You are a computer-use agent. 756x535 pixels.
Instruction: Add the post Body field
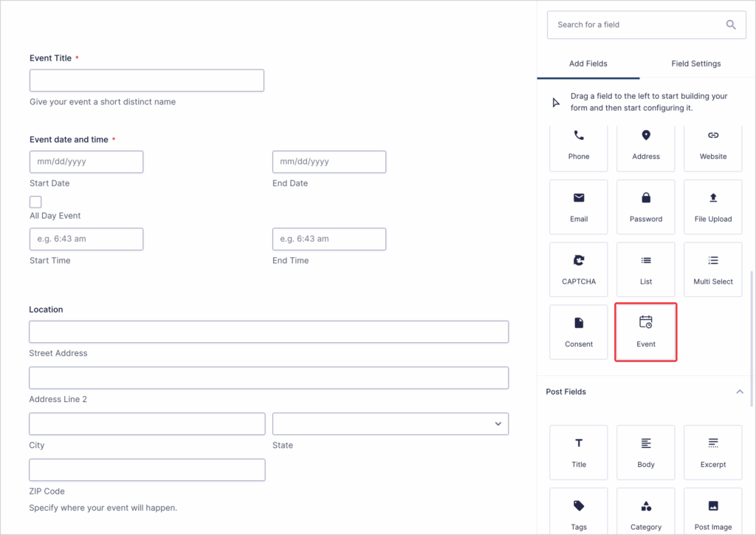click(x=645, y=452)
